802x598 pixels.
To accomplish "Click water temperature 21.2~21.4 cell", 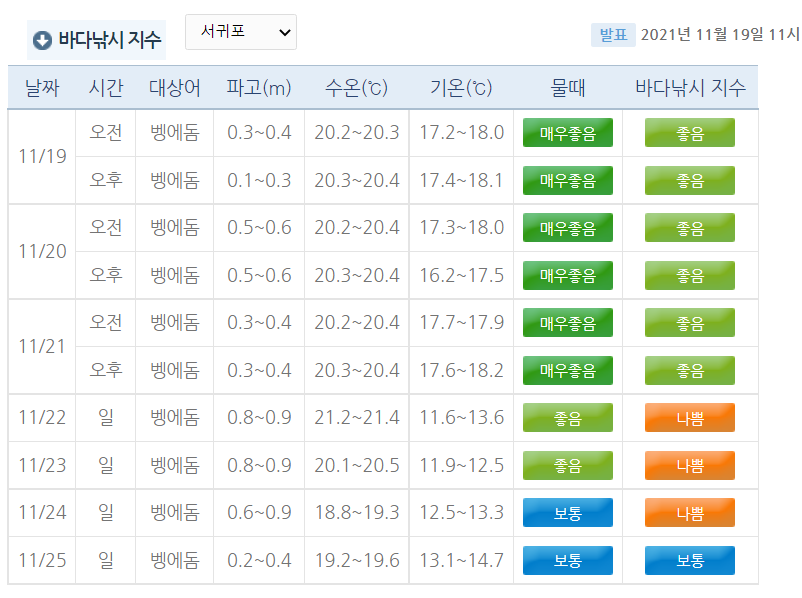I will pyautogui.click(x=357, y=417).
